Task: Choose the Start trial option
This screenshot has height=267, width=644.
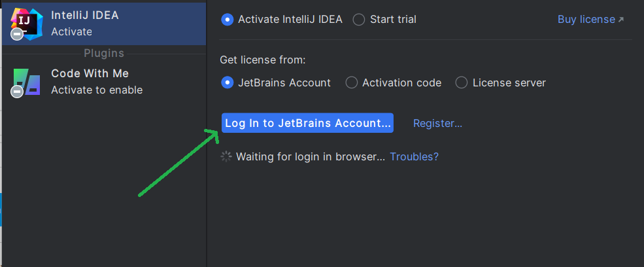Action: click(359, 20)
